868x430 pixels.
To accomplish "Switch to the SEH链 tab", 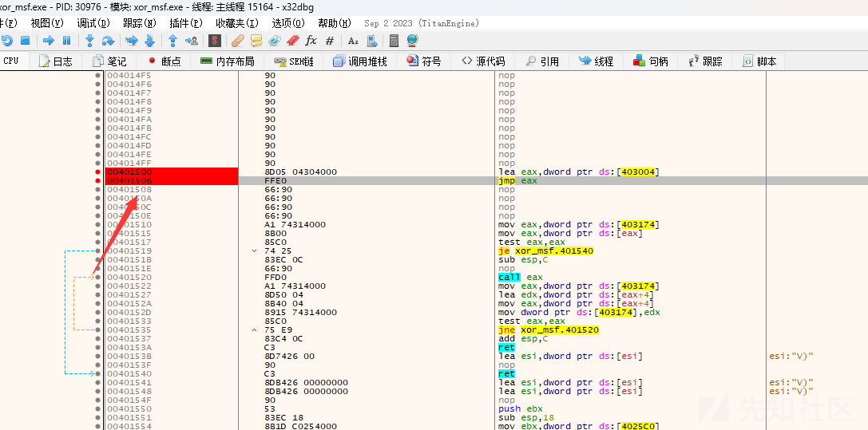I will pyautogui.click(x=294, y=61).
